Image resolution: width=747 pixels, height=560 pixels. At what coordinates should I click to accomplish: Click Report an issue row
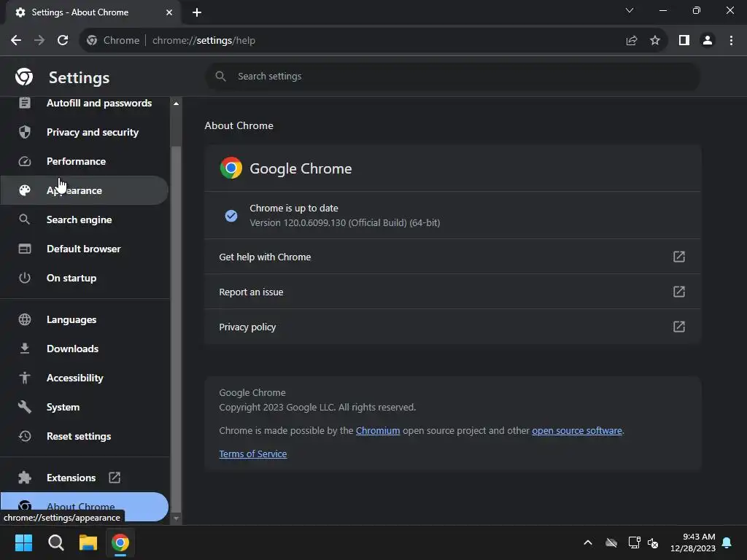click(x=452, y=292)
